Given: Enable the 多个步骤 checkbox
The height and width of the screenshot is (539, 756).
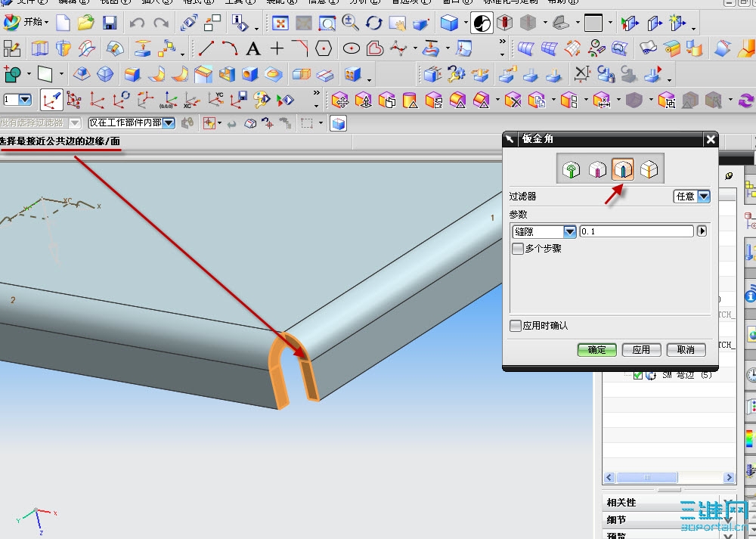Looking at the screenshot, I should pyautogui.click(x=517, y=249).
